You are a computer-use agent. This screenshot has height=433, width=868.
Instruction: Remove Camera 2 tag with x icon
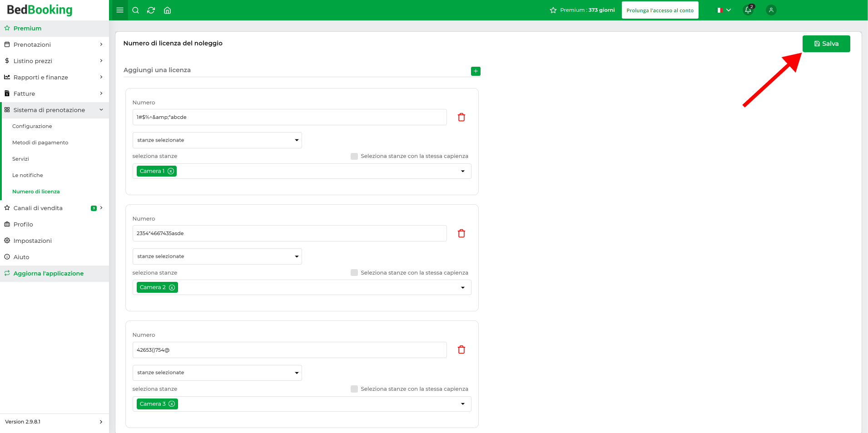[x=172, y=287]
